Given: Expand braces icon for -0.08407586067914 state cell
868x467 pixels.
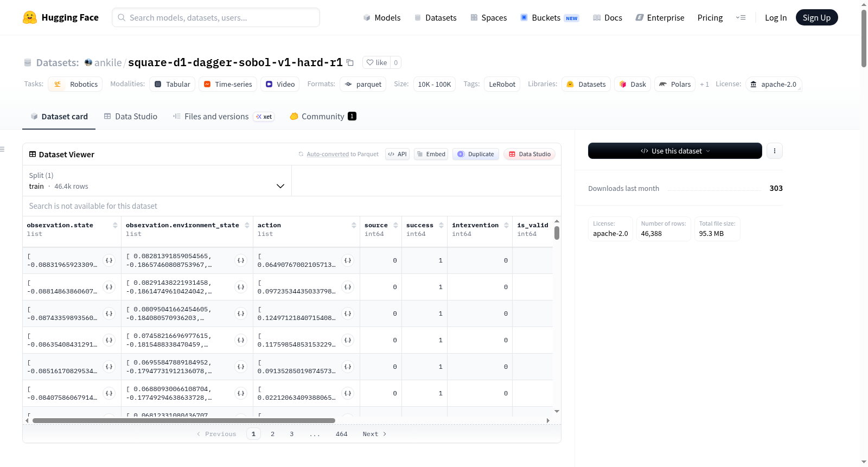Looking at the screenshot, I should [109, 393].
